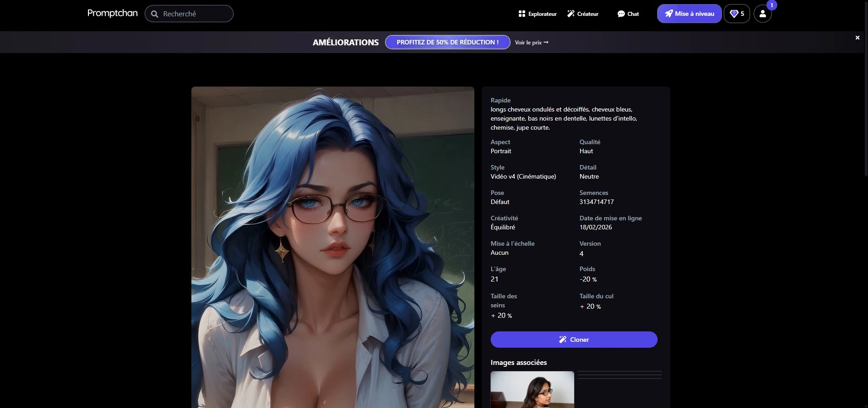
Task: Click the Cloner button
Action: coord(574,339)
